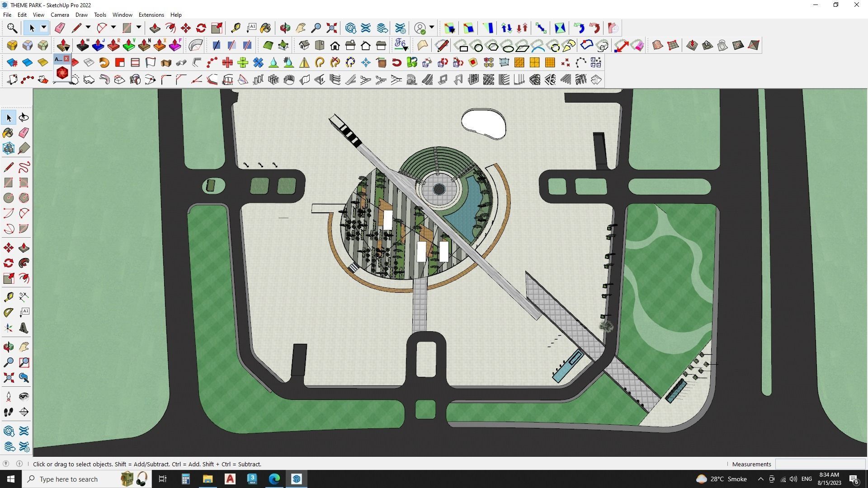Open AutoCAD from taskbar
868x488 pixels.
pyautogui.click(x=230, y=479)
